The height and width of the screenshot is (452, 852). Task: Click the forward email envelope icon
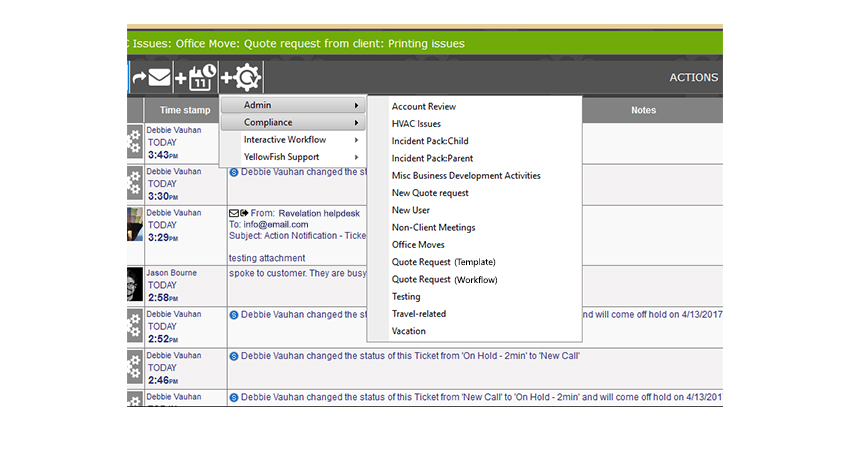click(152, 78)
